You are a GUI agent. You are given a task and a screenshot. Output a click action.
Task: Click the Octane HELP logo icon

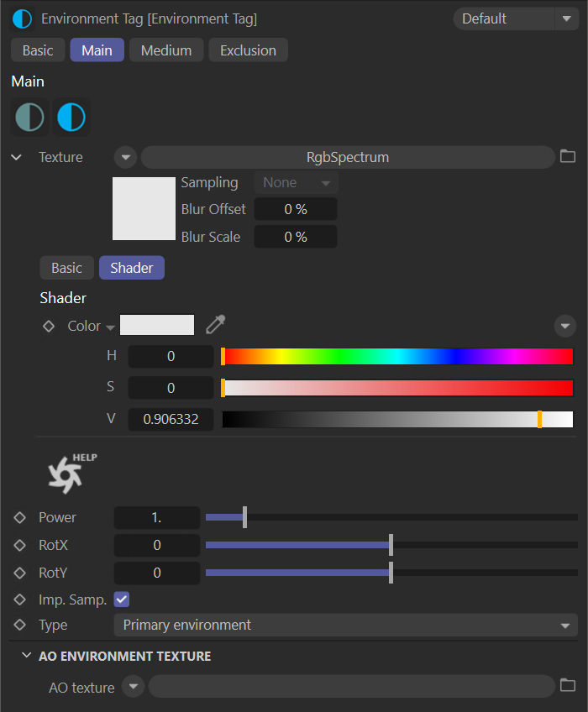(x=69, y=474)
